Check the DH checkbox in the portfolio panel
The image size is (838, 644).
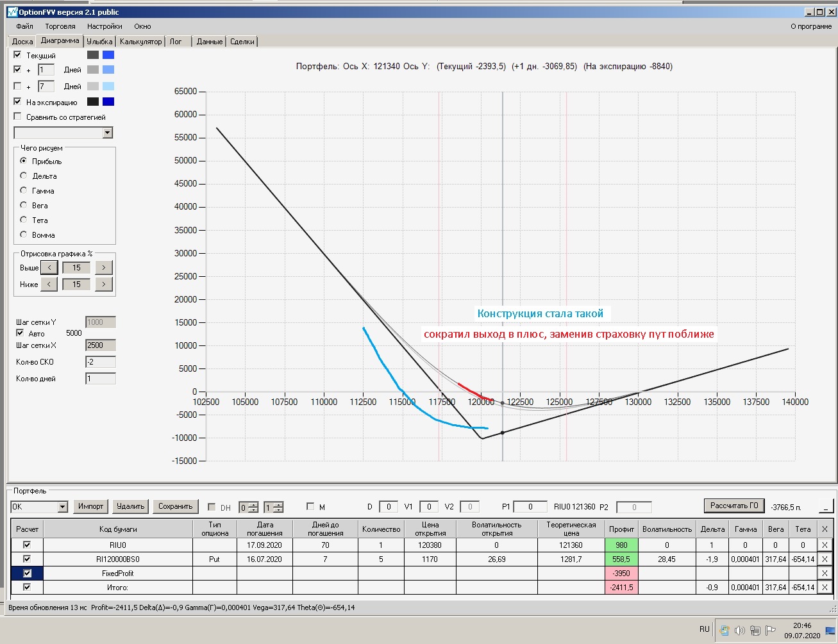click(x=212, y=507)
